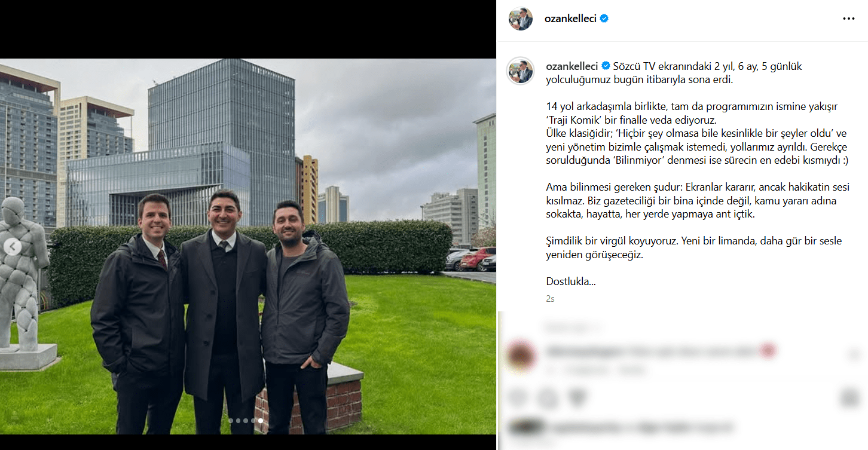This screenshot has width=868, height=450.
Task: Select the third carousel indicator dot
Action: pos(246,421)
